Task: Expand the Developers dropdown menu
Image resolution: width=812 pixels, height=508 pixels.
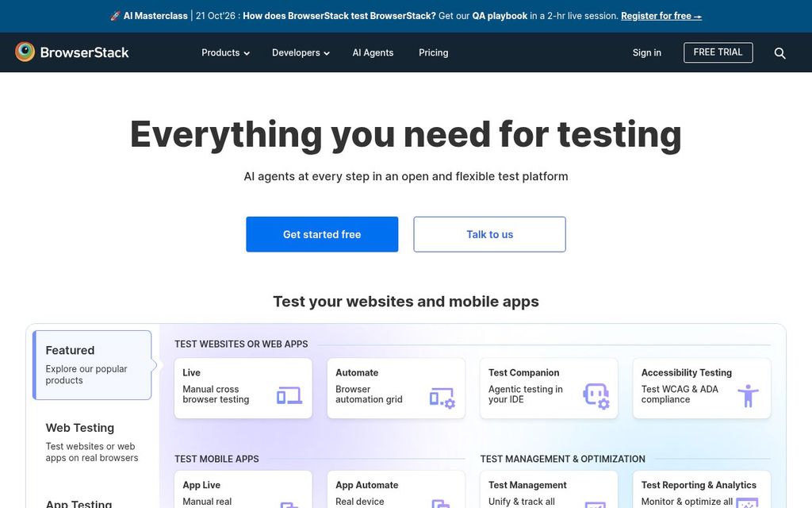Action: [x=301, y=53]
